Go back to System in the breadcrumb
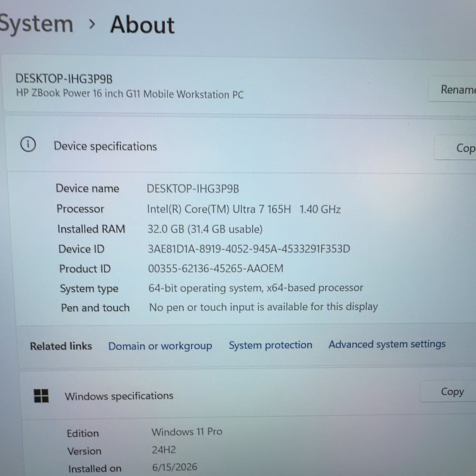The height and width of the screenshot is (476, 476). 36,24
